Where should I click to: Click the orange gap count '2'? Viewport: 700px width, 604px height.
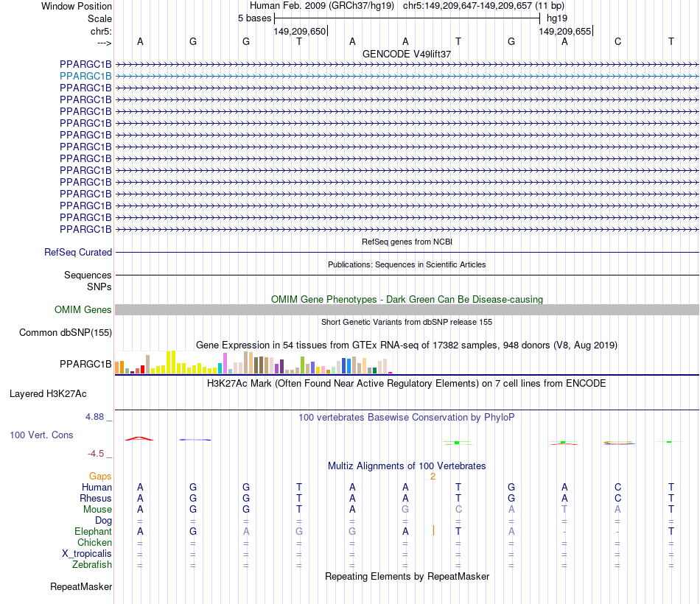[x=433, y=477]
